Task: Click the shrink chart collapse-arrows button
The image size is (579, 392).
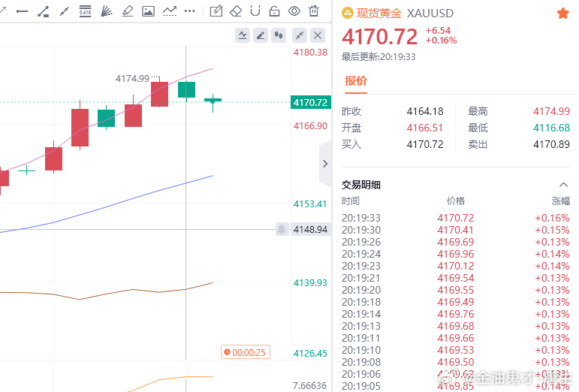Action: [x=300, y=35]
